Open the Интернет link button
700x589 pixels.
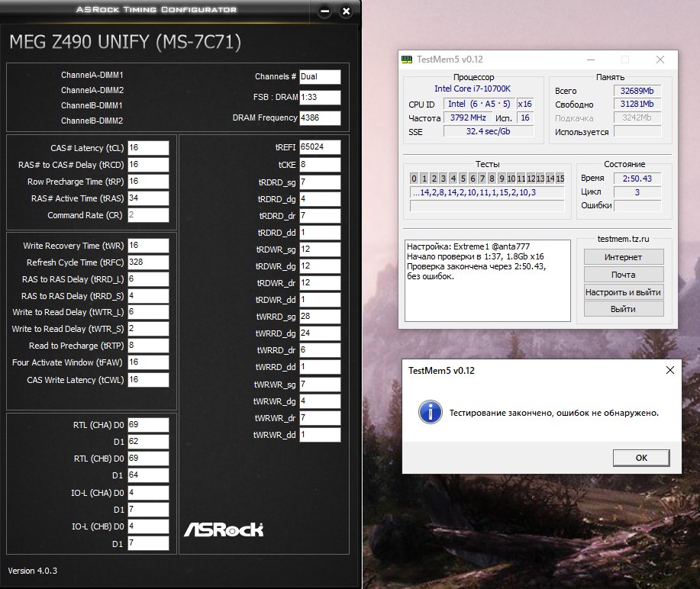pos(624,257)
